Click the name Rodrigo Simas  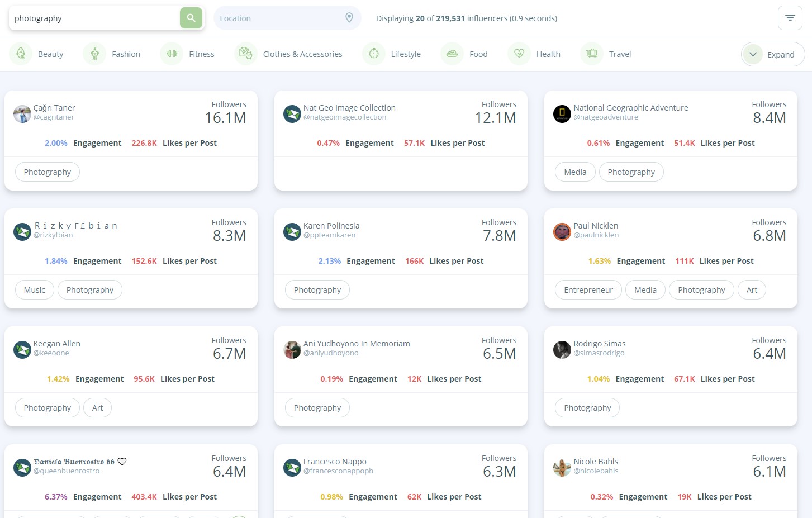600,344
